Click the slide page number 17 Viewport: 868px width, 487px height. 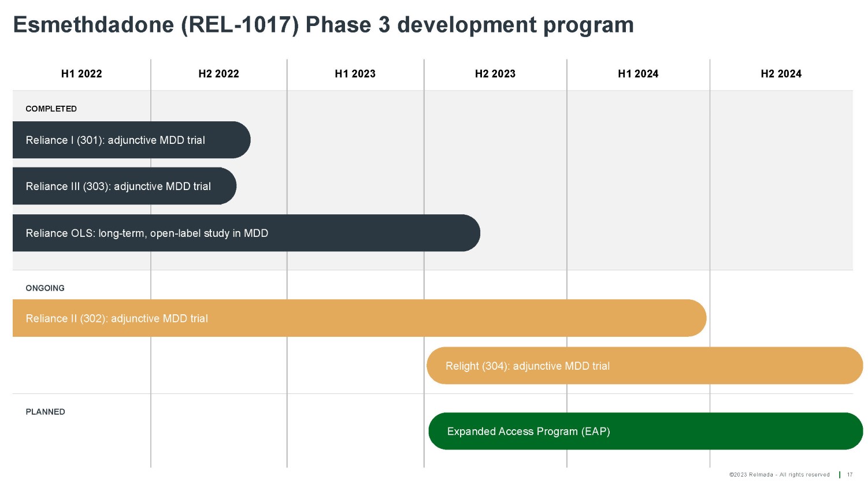click(x=850, y=475)
